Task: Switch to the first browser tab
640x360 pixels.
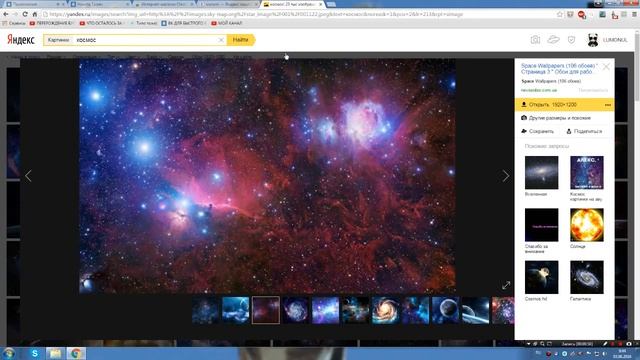Action: click(34, 4)
